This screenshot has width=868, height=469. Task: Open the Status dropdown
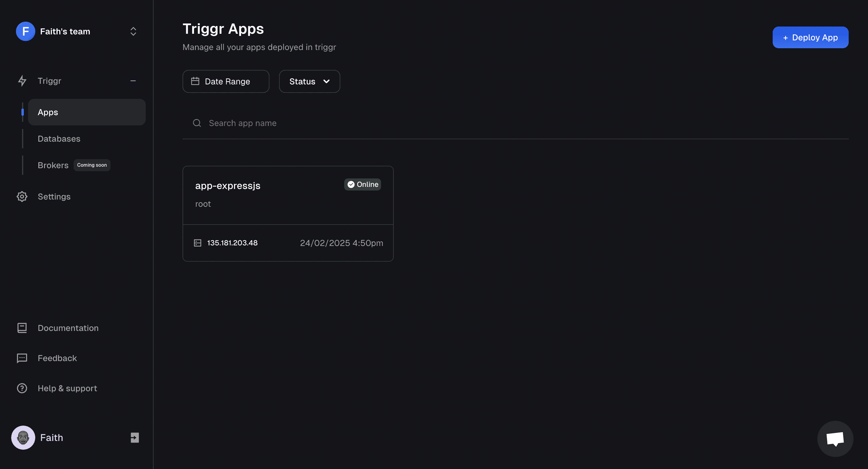[309, 81]
